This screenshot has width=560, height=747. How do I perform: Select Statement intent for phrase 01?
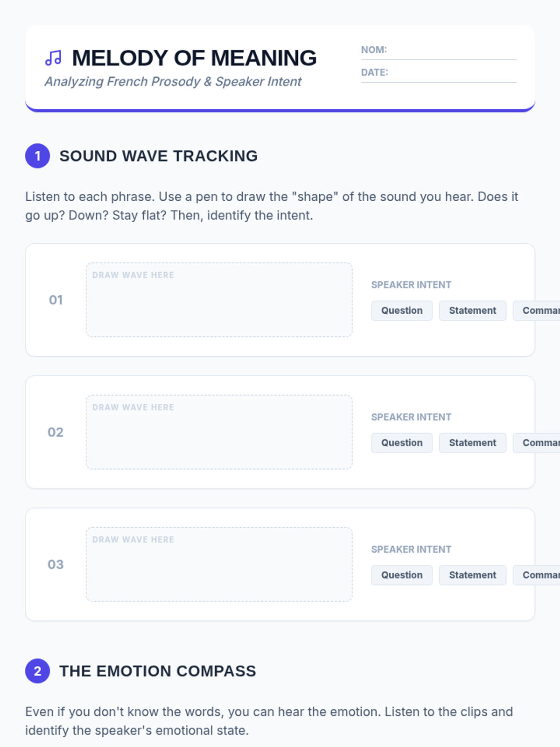click(x=472, y=310)
